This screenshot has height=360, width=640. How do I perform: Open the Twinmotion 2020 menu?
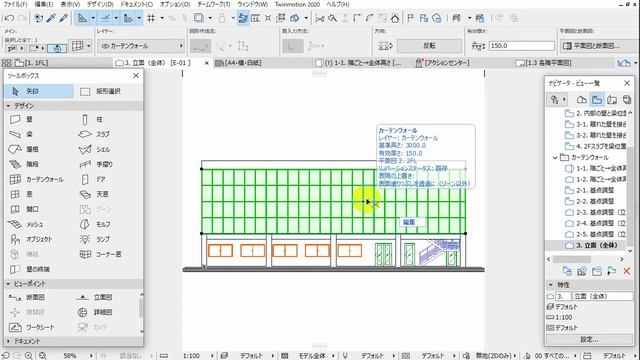click(297, 4)
